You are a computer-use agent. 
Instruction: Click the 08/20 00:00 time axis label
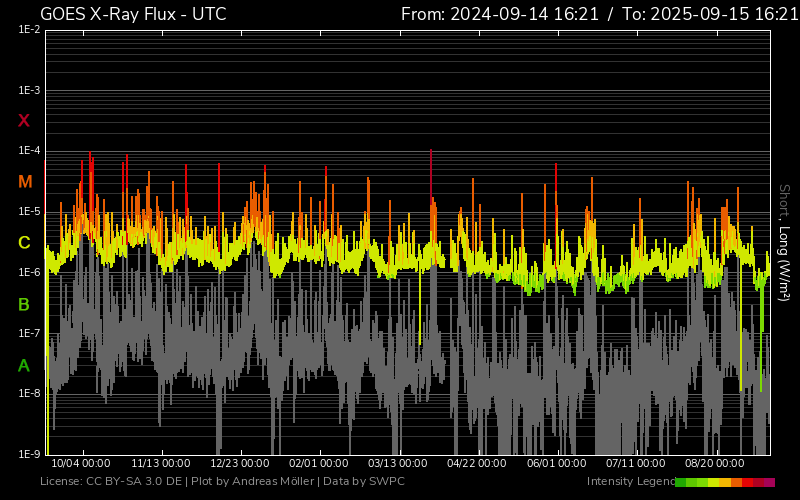(x=714, y=463)
